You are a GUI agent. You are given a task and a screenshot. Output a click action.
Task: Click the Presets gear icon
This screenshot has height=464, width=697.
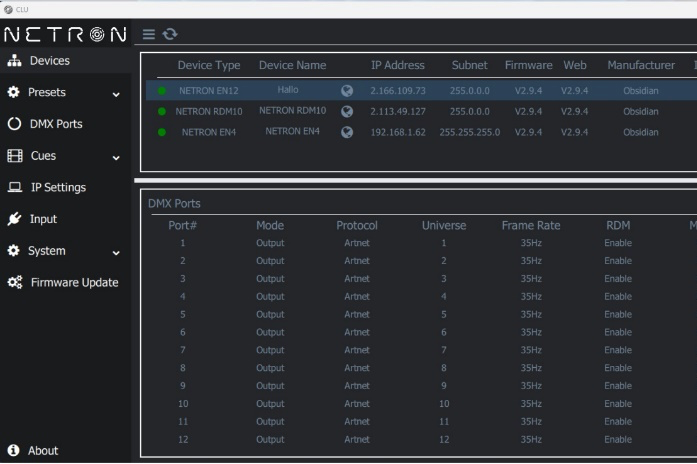(14, 92)
